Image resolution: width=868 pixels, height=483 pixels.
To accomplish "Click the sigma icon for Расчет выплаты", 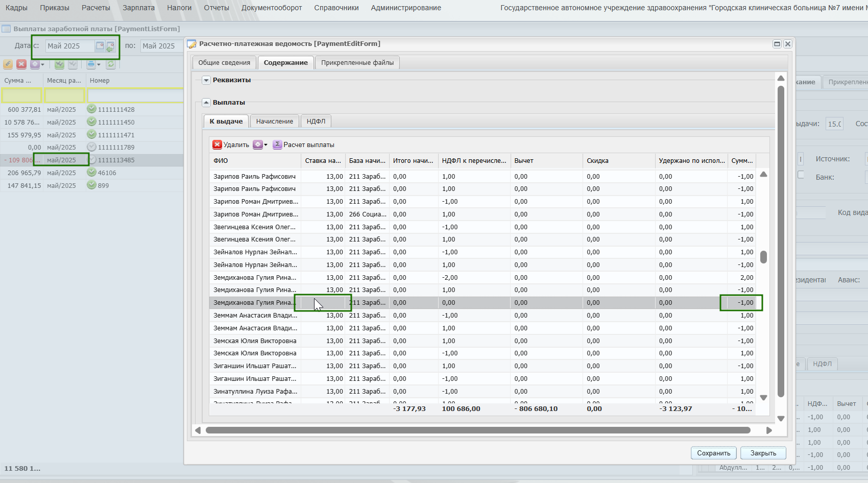I will click(x=277, y=144).
